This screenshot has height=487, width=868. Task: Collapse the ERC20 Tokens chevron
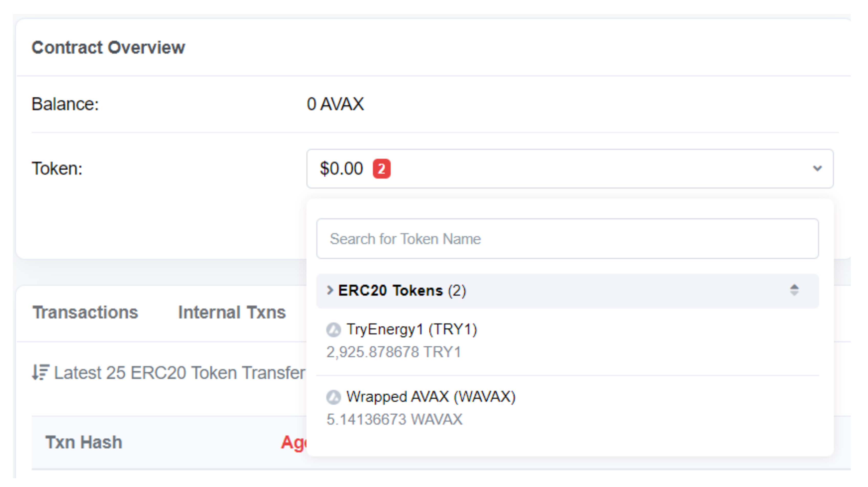click(x=330, y=290)
